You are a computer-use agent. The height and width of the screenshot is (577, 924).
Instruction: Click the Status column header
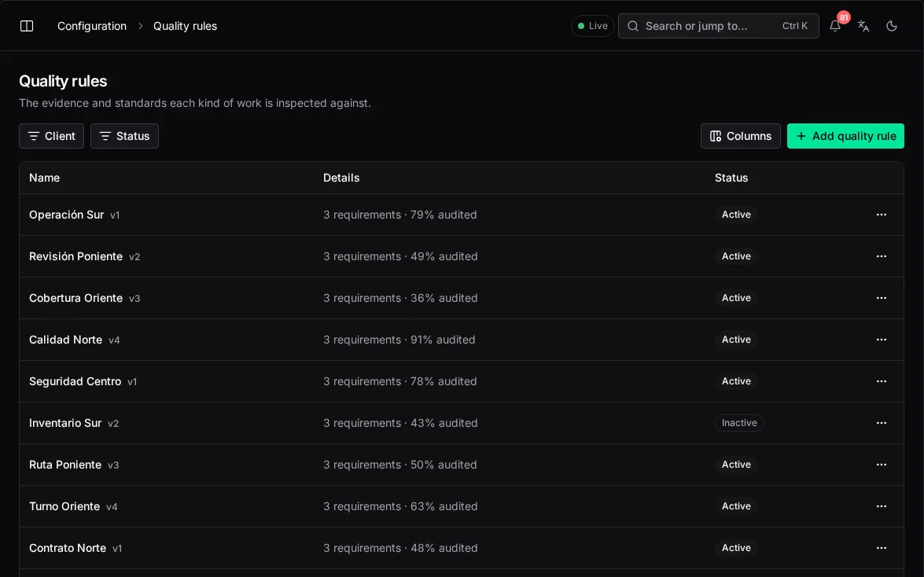click(x=731, y=178)
